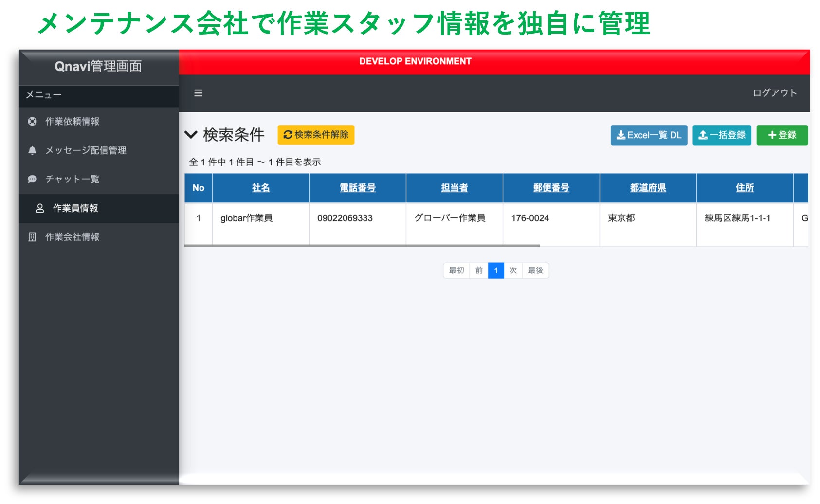Click the building icon beside 作業会社情報
This screenshot has height=504, width=820.
click(32, 237)
